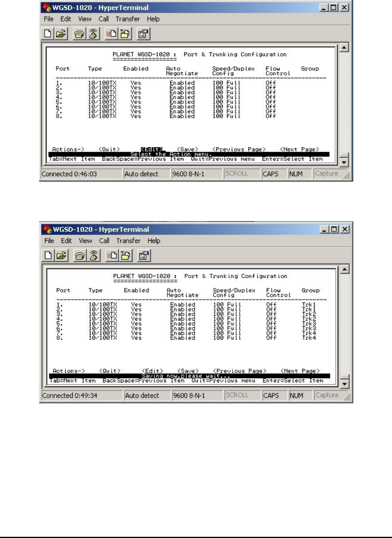Open Call menu in window connected 0:46:03
The height and width of the screenshot is (538, 392).
(x=104, y=19)
